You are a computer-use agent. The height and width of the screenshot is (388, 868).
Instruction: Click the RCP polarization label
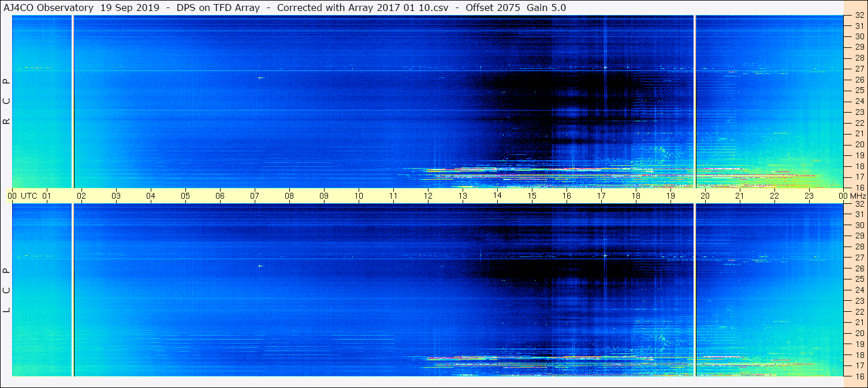pyautogui.click(x=6, y=101)
